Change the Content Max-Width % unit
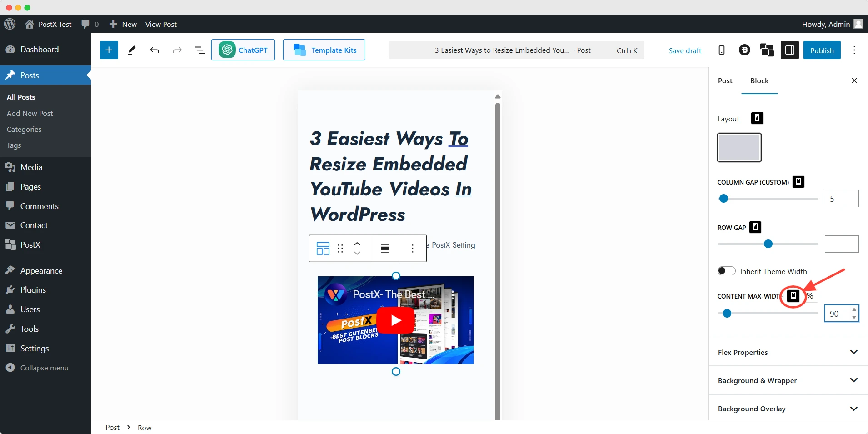The image size is (868, 434). 810,296
